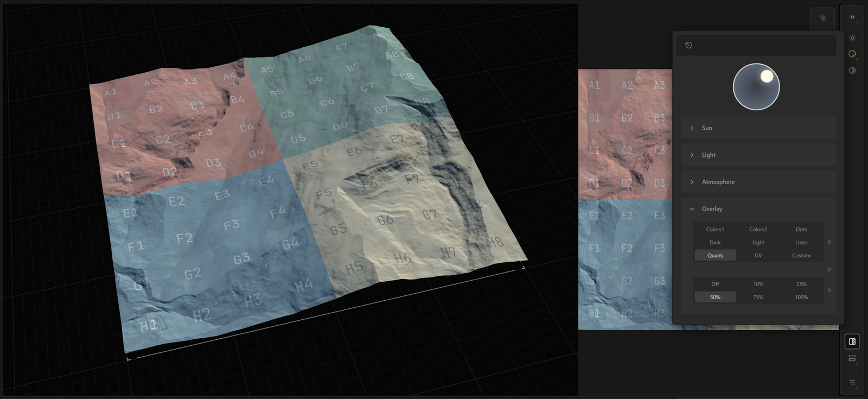Toggle the split 2D view icon
The height and width of the screenshot is (399, 868).
[x=852, y=341]
